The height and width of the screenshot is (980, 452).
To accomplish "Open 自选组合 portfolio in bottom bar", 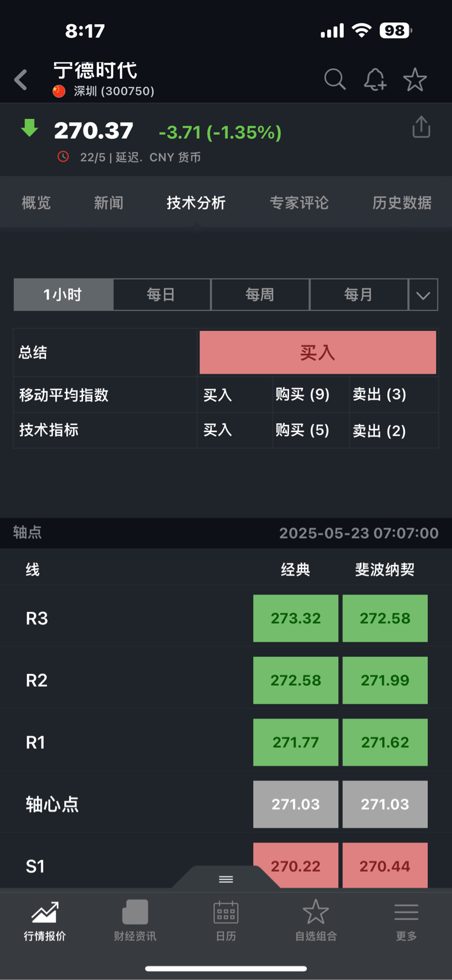I will pyautogui.click(x=316, y=921).
